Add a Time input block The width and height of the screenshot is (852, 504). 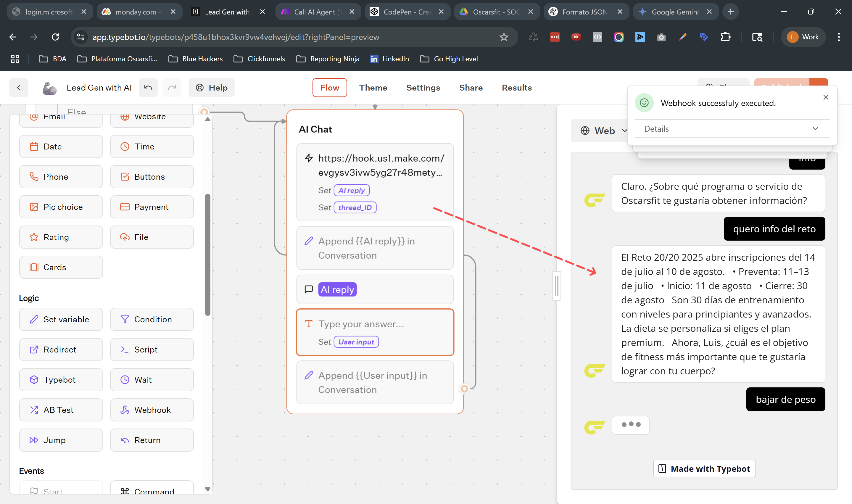[152, 146]
